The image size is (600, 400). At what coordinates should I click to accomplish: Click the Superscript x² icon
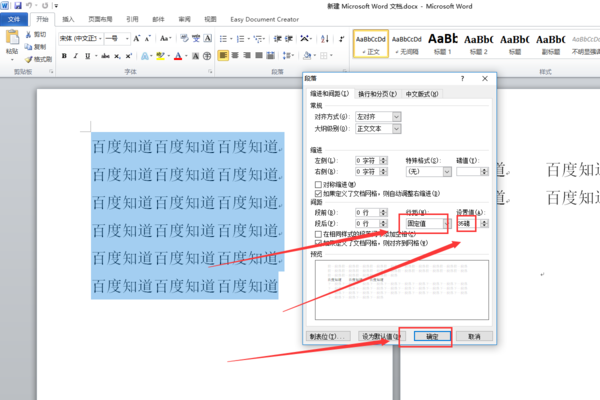[x=129, y=56]
